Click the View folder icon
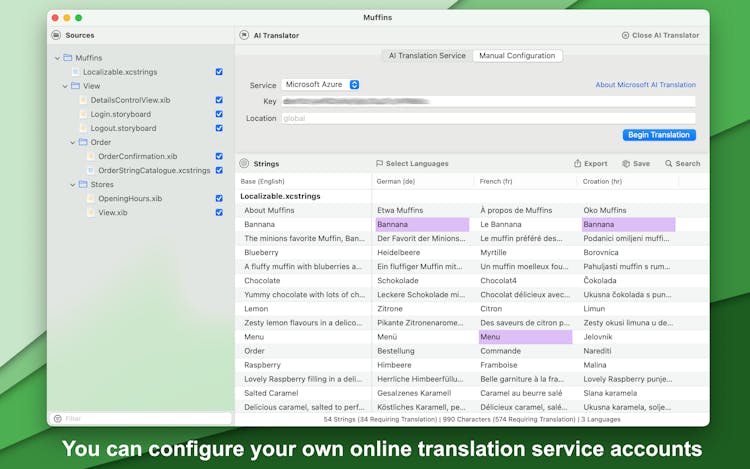This screenshot has height=469, width=750. [76, 86]
